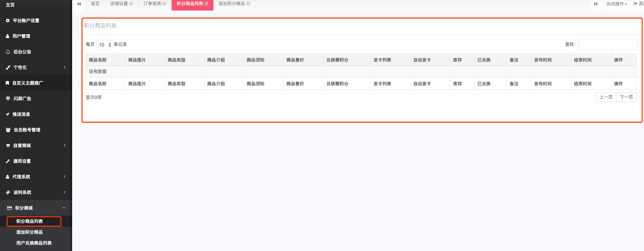Click the paper plane icon beside 推送消息

coord(7,114)
